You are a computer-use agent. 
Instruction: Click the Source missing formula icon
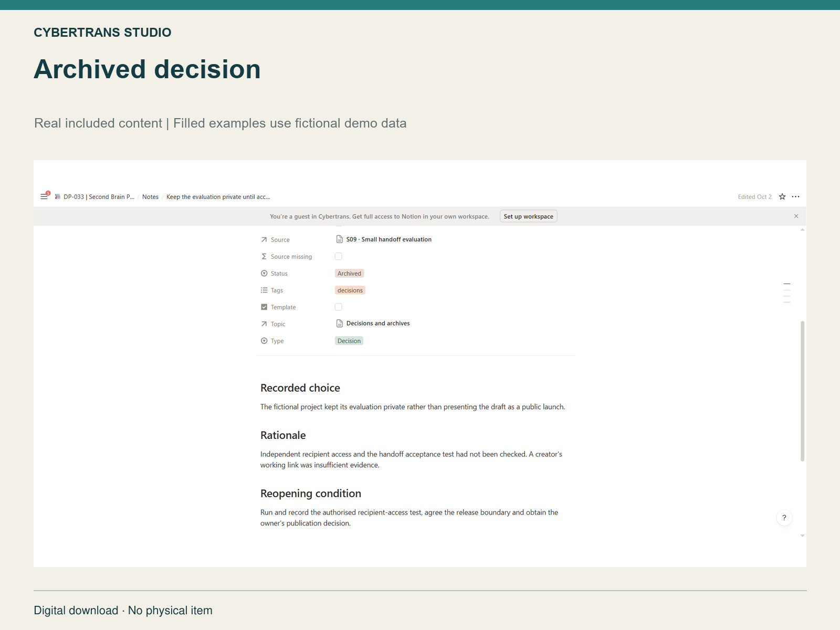(x=264, y=257)
